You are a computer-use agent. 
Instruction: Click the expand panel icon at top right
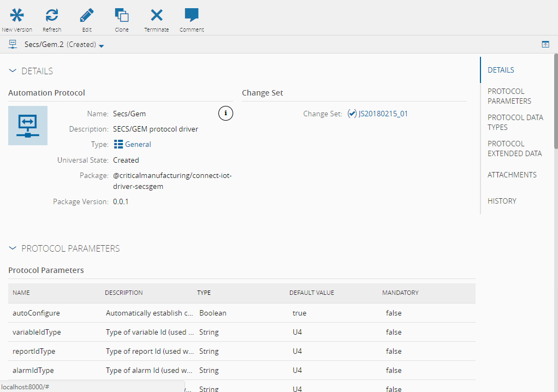coord(545,44)
